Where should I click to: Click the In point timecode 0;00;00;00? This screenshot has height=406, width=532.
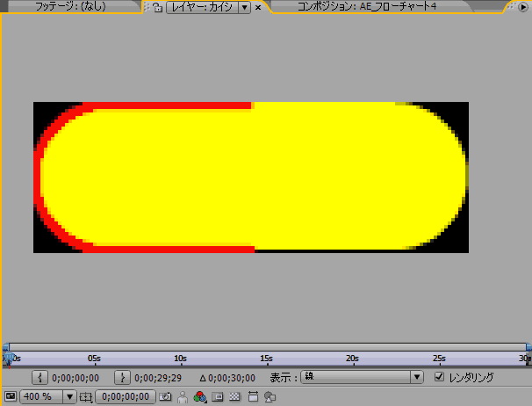pos(75,378)
